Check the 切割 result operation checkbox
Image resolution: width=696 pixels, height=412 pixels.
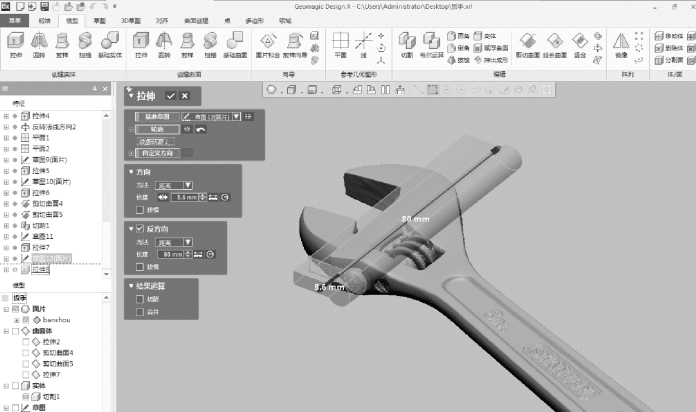click(x=140, y=299)
